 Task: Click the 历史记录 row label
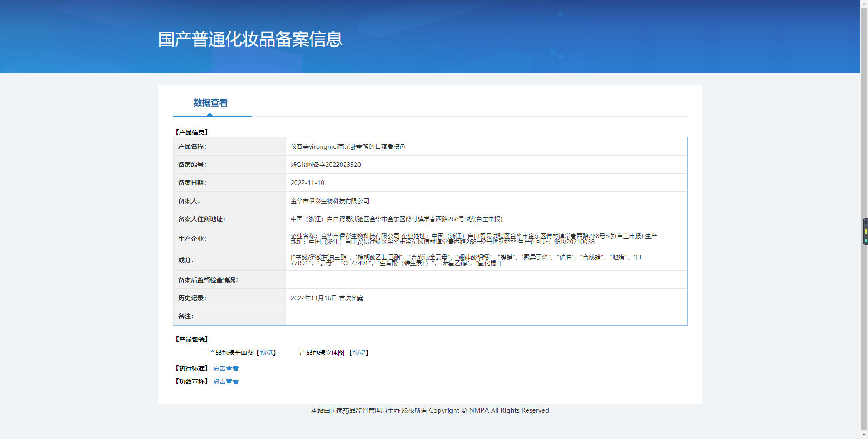(x=192, y=298)
